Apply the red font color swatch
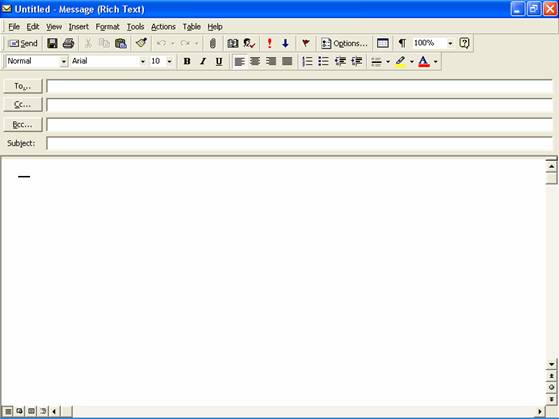 (x=424, y=61)
